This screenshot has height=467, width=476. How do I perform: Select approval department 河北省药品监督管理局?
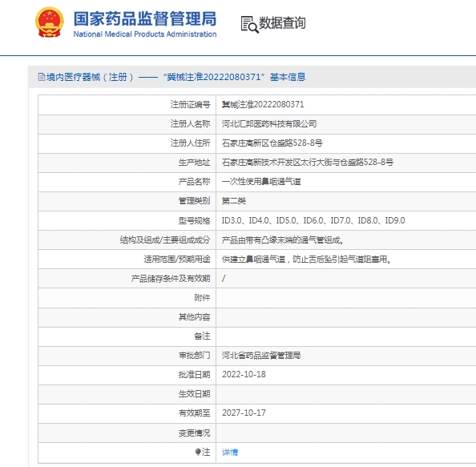[x=261, y=355]
